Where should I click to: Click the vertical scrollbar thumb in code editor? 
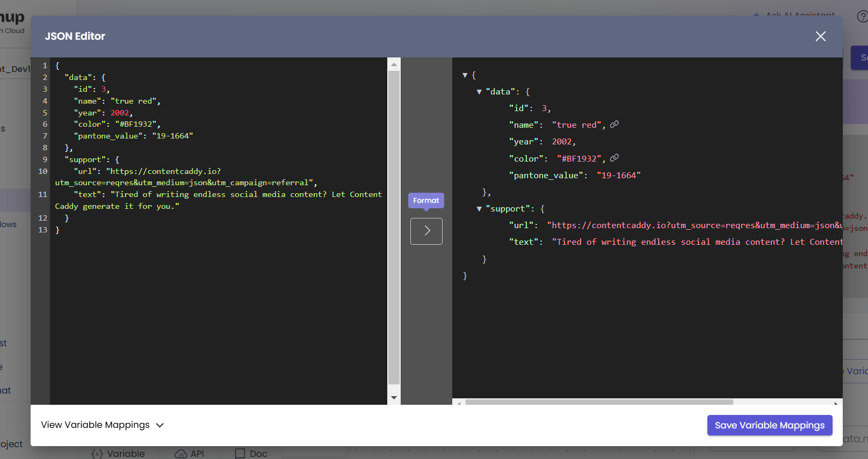click(394, 228)
